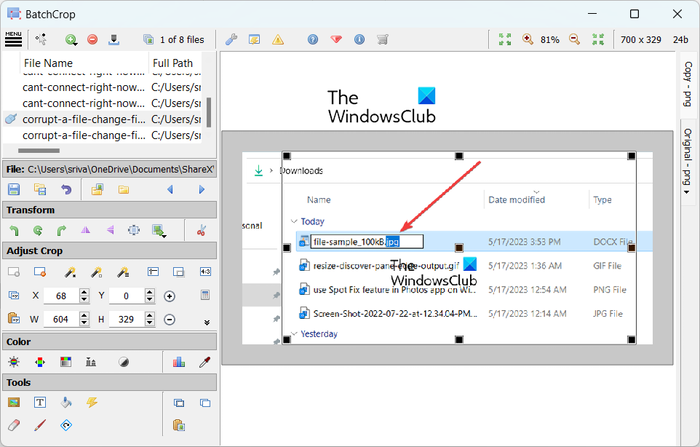Select first visible cant-connect-right-now... file row
Viewport: 700px width, 447px height.
coord(103,87)
